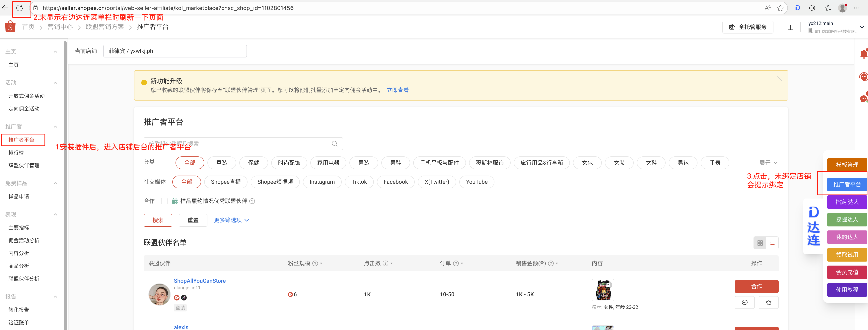
Task: Switch to list view icon
Action: click(772, 243)
